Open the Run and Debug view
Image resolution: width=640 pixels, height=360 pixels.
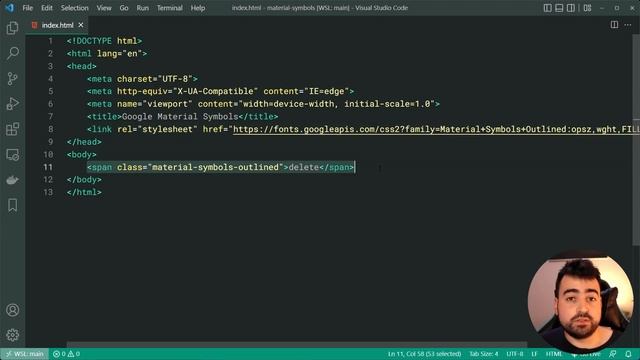[13, 104]
